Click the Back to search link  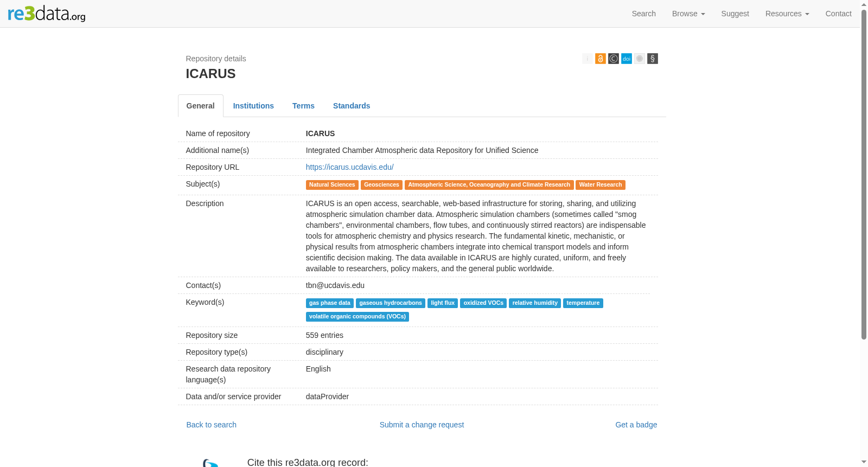(212, 425)
